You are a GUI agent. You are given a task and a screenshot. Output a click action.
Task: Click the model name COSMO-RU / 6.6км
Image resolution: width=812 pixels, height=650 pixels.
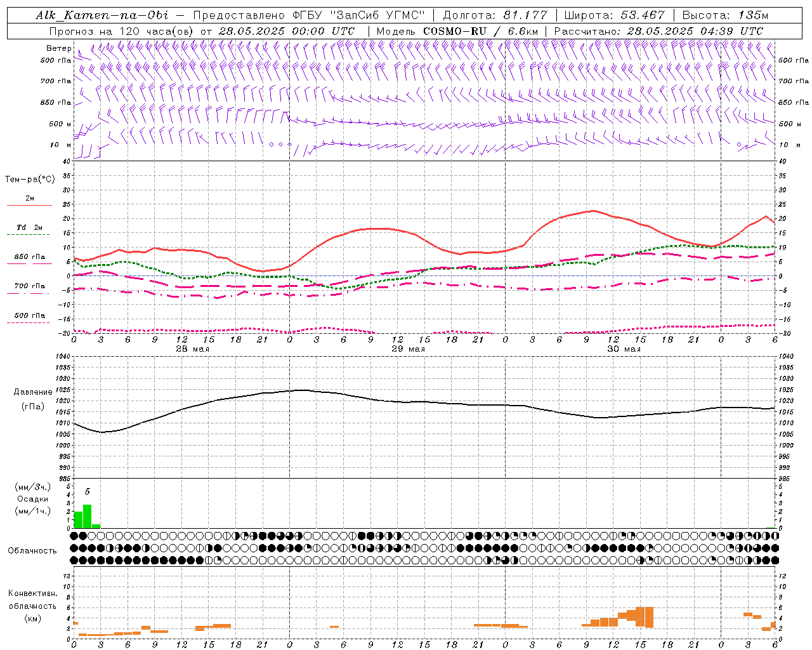[481, 31]
